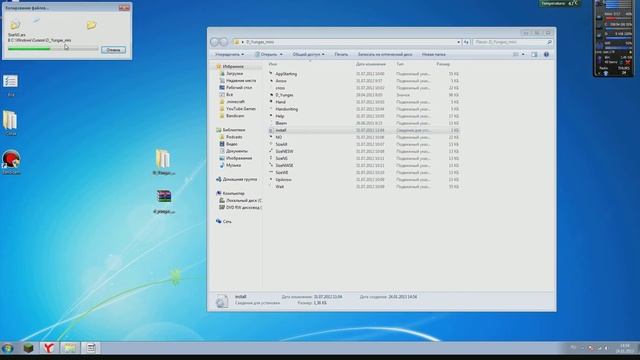The width and height of the screenshot is (640, 360).
Task: Open the Podcasts library
Action: pyautogui.click(x=234, y=137)
